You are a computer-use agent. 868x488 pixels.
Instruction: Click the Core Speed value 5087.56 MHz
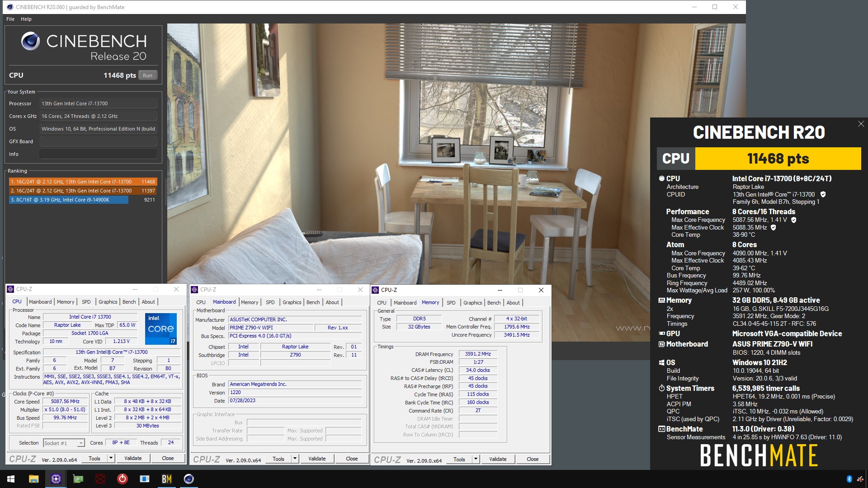tap(65, 401)
